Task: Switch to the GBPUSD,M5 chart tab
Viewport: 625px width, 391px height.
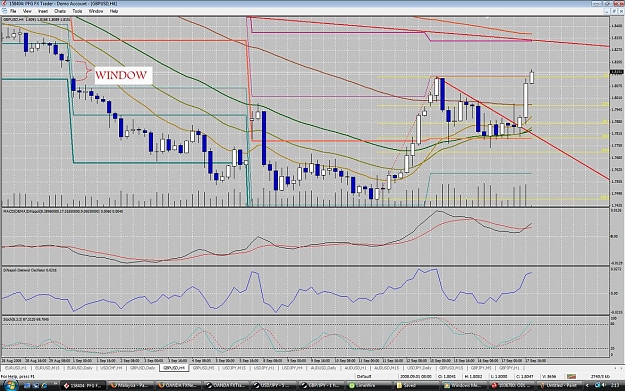Action: point(204,368)
